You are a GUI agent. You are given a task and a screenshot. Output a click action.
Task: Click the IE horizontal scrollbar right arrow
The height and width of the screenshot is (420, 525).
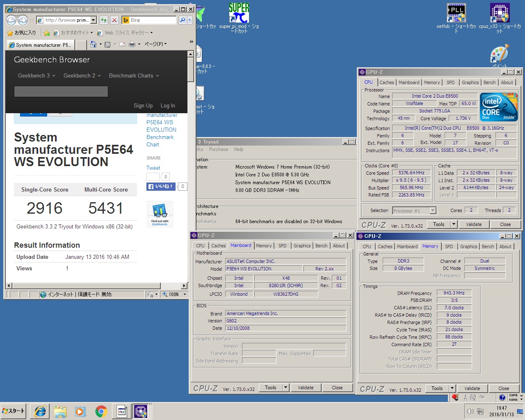pyautogui.click(x=184, y=285)
